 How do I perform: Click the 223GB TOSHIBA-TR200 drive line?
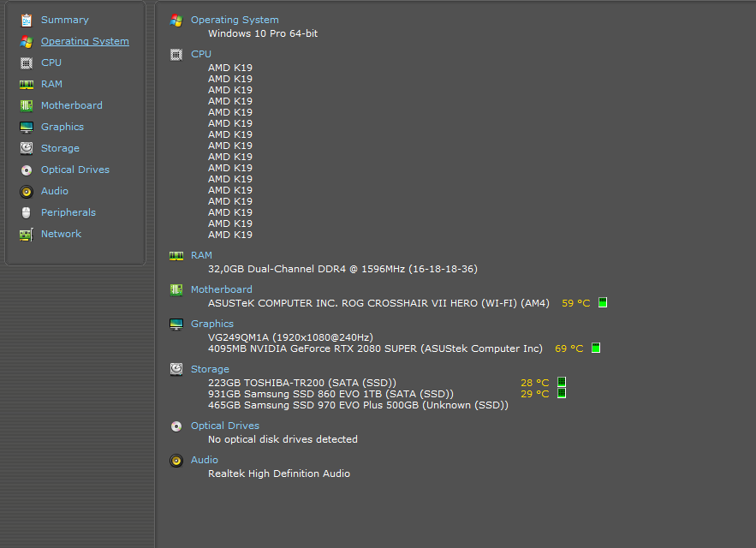pos(302,383)
